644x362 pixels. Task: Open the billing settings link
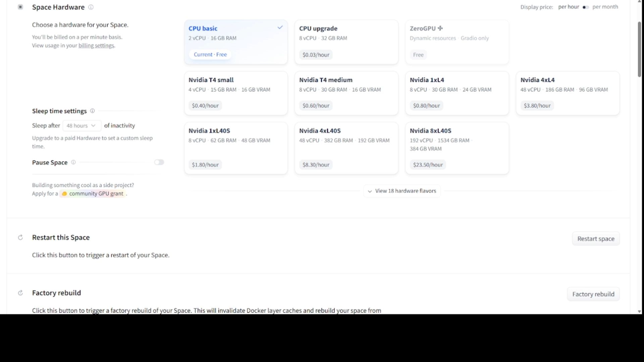pyautogui.click(x=96, y=46)
